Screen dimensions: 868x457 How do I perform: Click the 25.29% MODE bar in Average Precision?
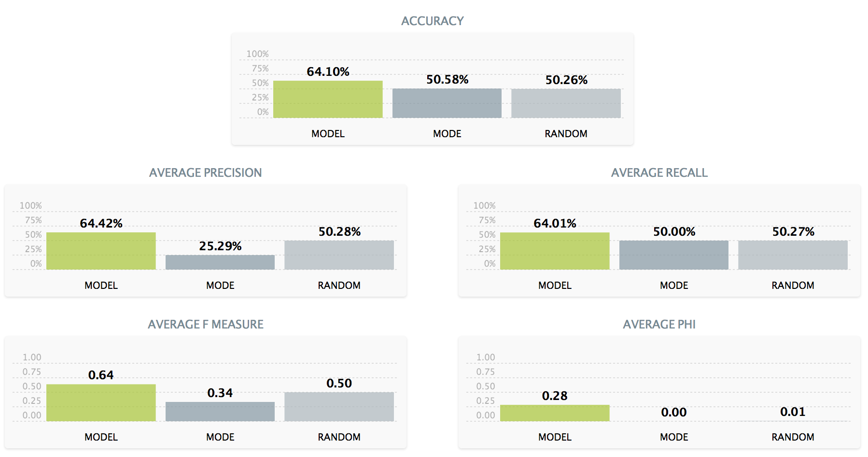[x=220, y=262]
